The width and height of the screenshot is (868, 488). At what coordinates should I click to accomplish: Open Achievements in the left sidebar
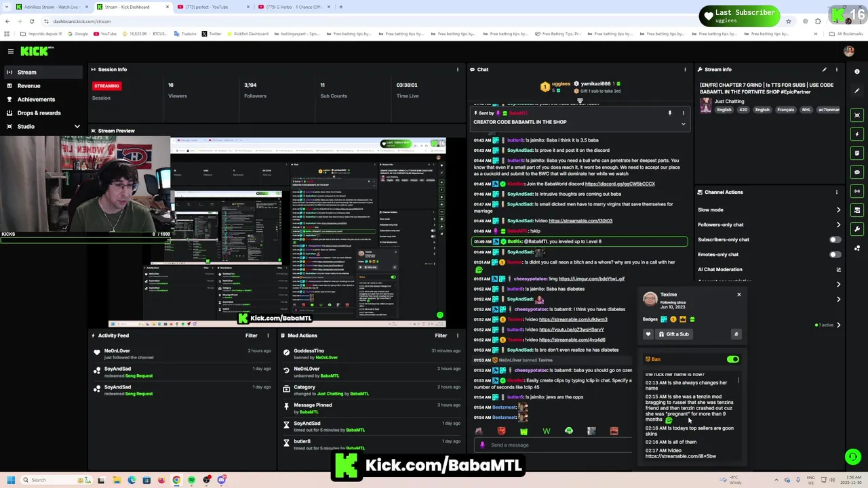36,100
